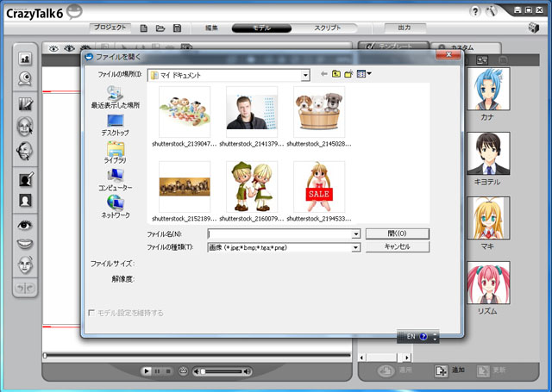Screen dimensions: 552x392
Task: Open the デスクトップ shortcut in places bar
Action: (x=115, y=127)
